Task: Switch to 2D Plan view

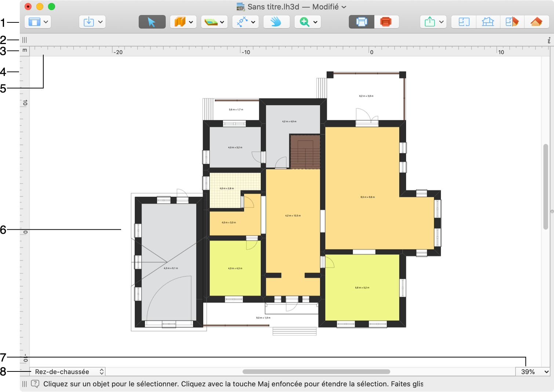Action: (464, 22)
